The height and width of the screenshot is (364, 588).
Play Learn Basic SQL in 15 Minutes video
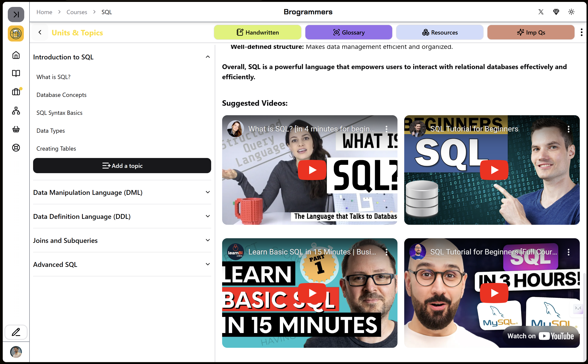click(x=312, y=293)
